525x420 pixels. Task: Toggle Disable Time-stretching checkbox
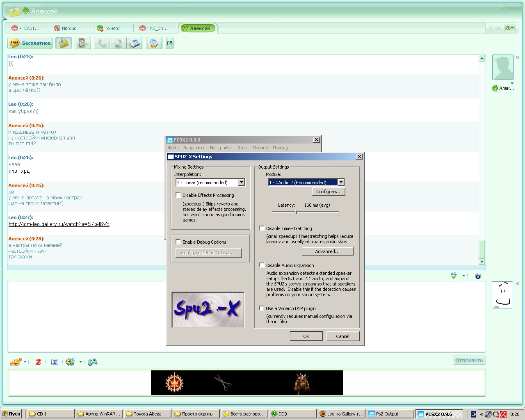tap(262, 228)
